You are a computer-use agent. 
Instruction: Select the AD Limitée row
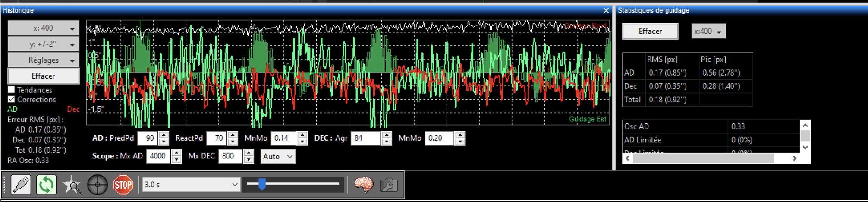(711, 140)
